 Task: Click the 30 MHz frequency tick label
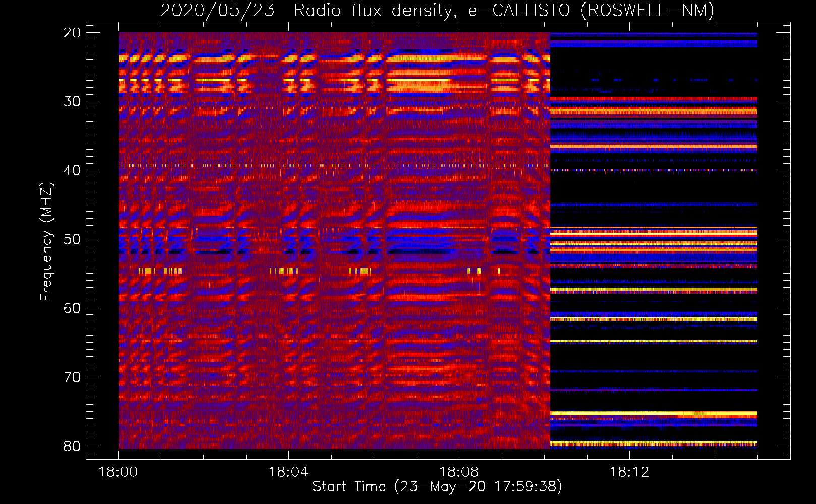coord(73,101)
